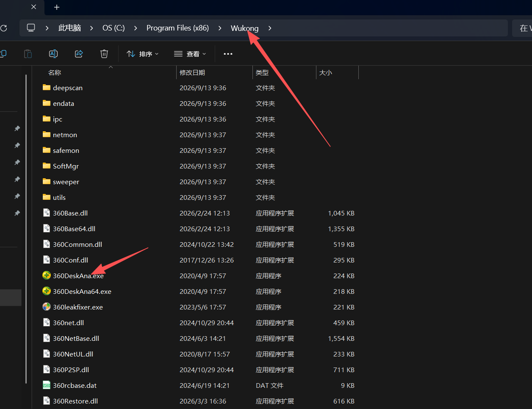Select the 360rcbase.dat file icon

click(47, 385)
